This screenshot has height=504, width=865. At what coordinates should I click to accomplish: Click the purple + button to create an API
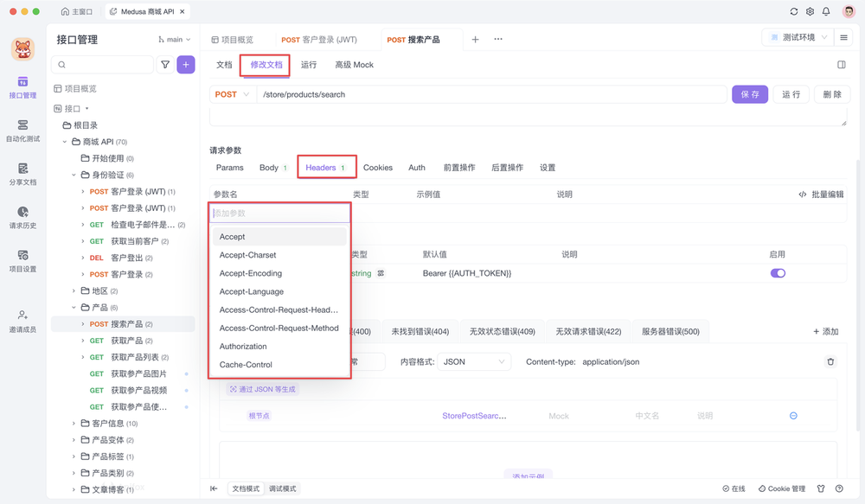point(186,64)
